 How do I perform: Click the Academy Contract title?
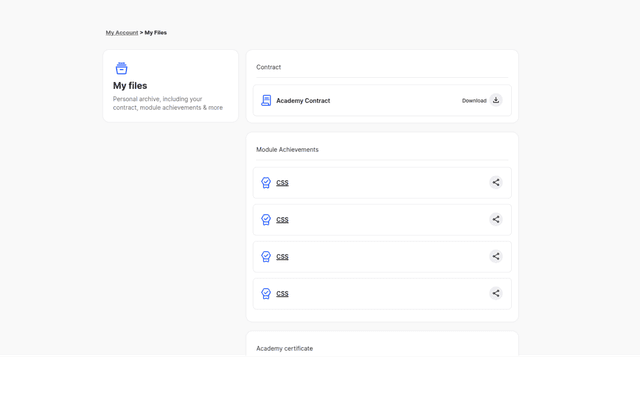point(303,100)
